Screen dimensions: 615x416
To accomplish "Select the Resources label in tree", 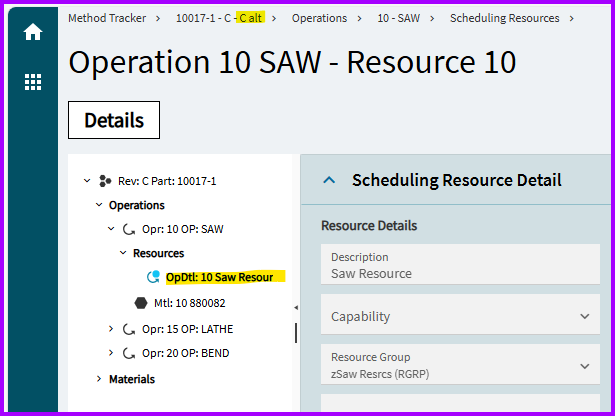I will [x=158, y=253].
